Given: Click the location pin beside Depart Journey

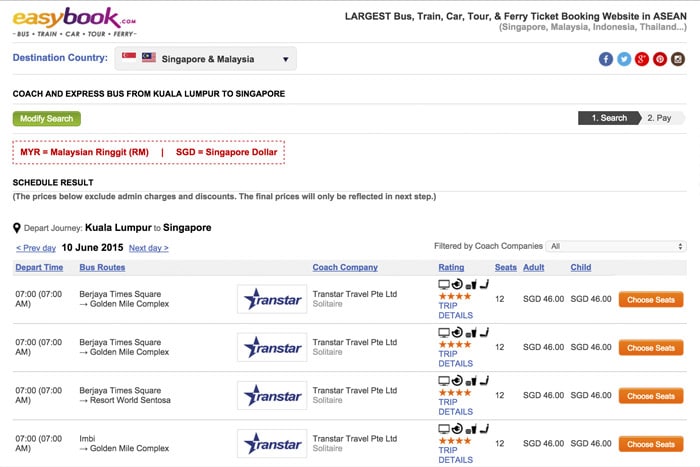Looking at the screenshot, I should pos(17,228).
